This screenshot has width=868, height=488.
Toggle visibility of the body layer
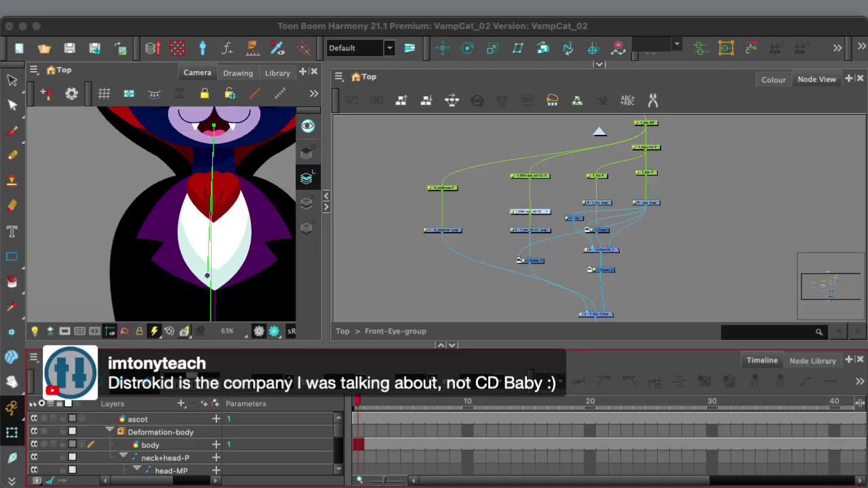(x=34, y=445)
